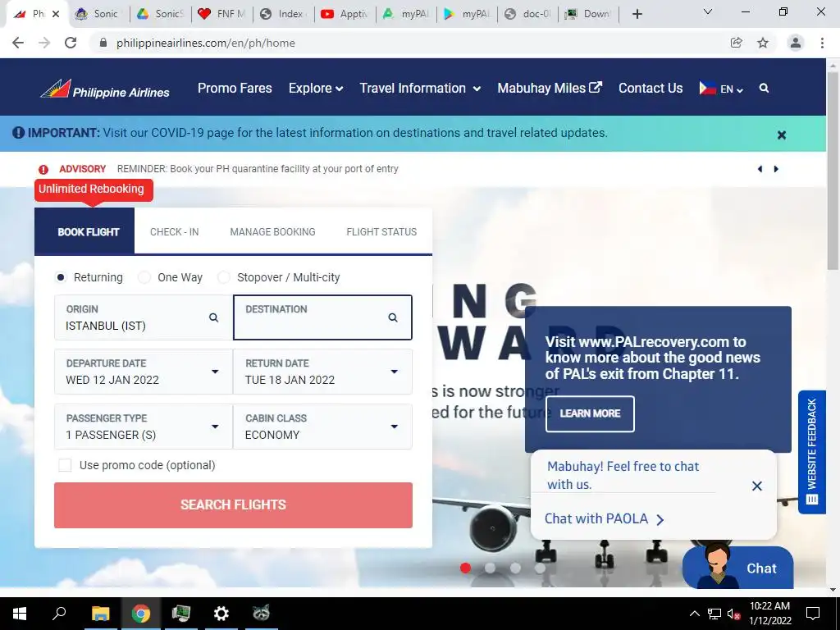This screenshot has width=840, height=630.
Task: Open the site search magnifier icon
Action: coord(764,89)
